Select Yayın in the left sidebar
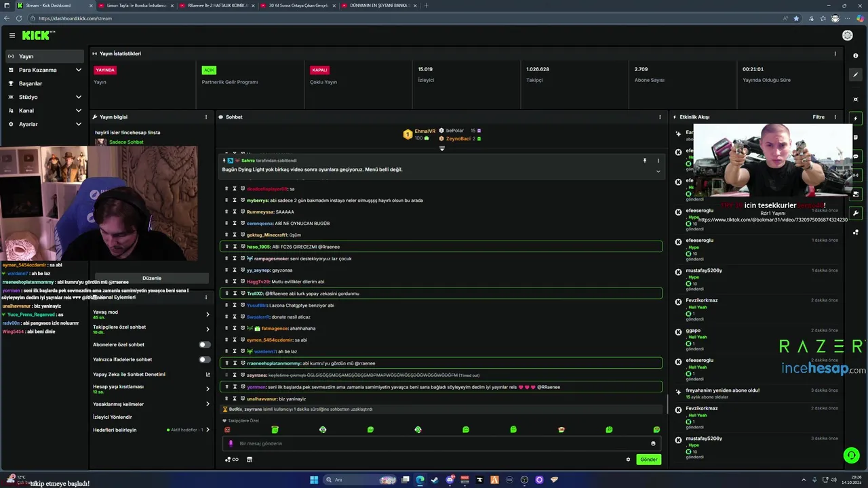 point(45,56)
